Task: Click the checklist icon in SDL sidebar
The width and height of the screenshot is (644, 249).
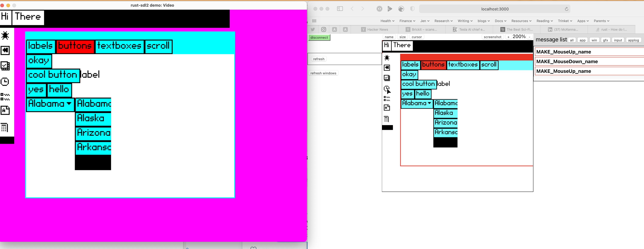Action: pos(5,66)
